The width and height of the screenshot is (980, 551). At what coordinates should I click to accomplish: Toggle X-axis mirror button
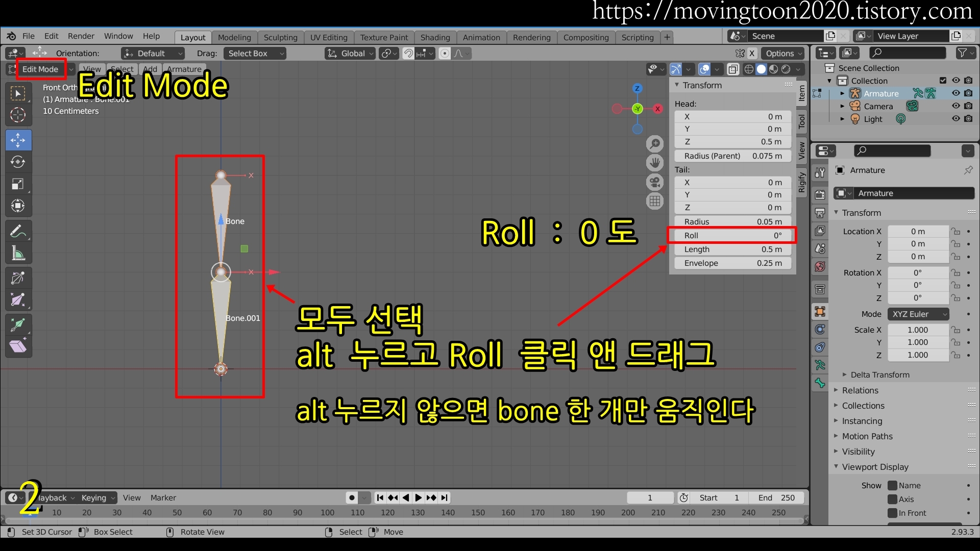(x=751, y=54)
